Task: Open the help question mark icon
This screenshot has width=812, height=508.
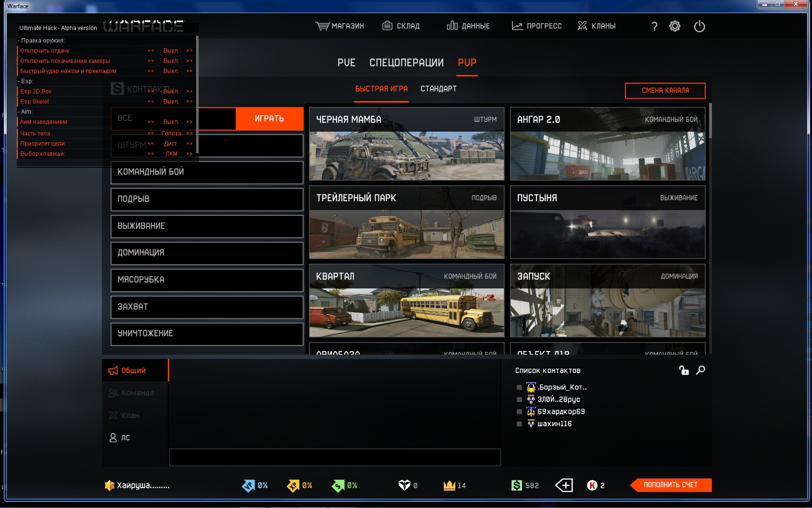Action: click(x=654, y=26)
